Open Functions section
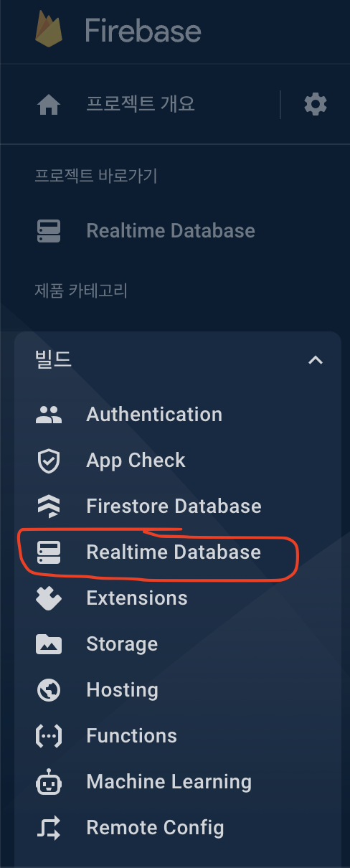 coord(131,736)
